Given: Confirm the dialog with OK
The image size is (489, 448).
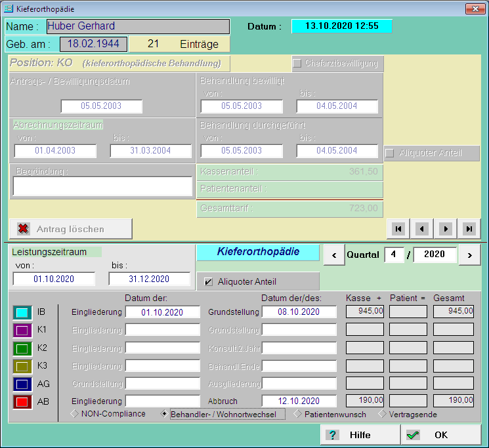Looking at the screenshot, I should point(440,435).
